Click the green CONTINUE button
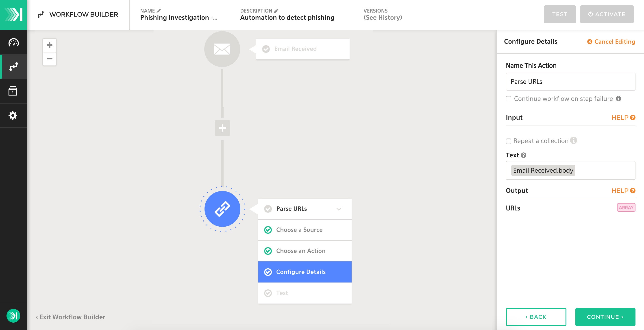644x330 pixels. (605, 317)
